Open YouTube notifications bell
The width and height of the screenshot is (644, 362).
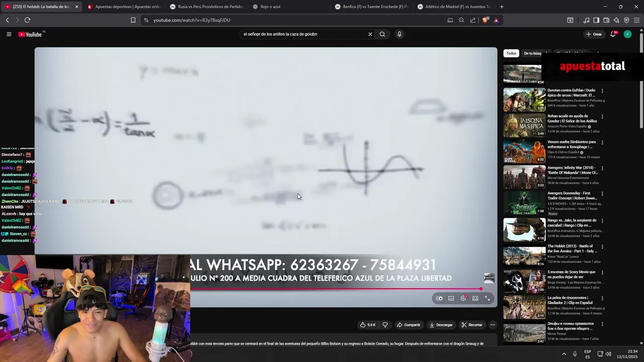click(x=613, y=34)
